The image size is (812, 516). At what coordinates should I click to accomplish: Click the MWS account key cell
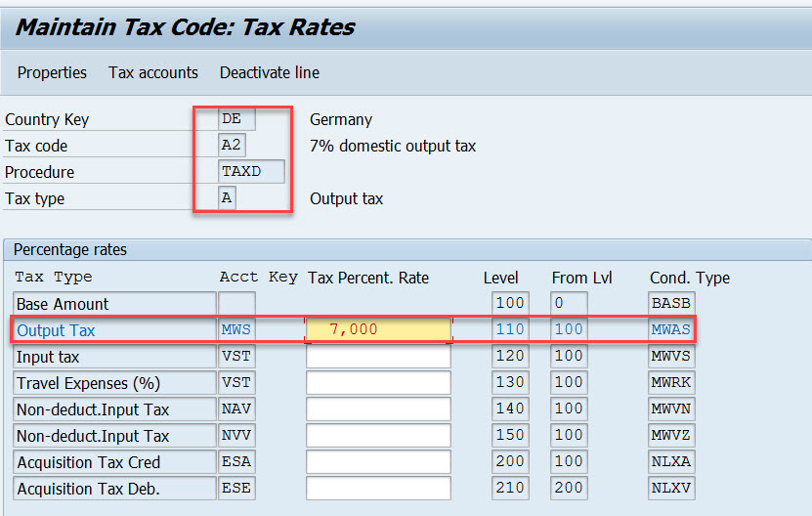click(x=236, y=330)
